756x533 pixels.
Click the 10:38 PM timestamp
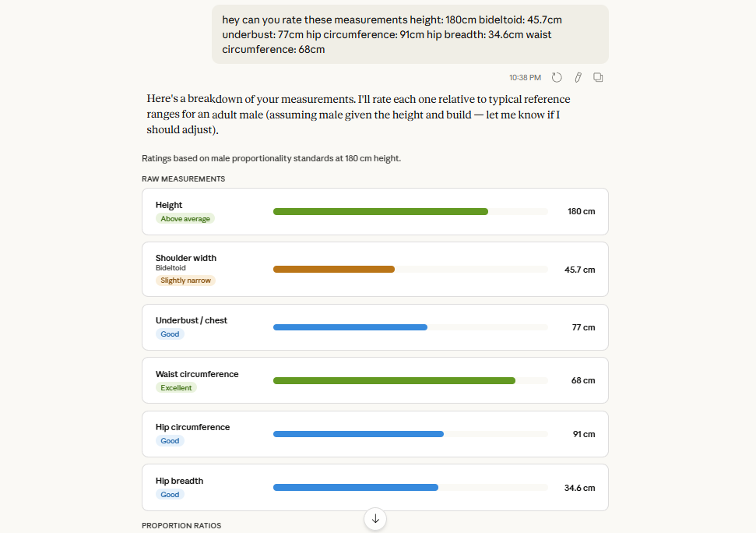coord(525,78)
